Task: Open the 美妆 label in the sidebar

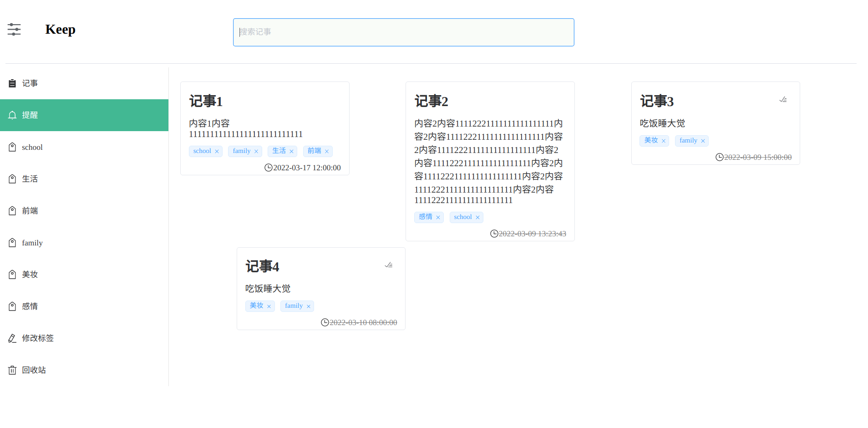Action: pyautogui.click(x=30, y=274)
